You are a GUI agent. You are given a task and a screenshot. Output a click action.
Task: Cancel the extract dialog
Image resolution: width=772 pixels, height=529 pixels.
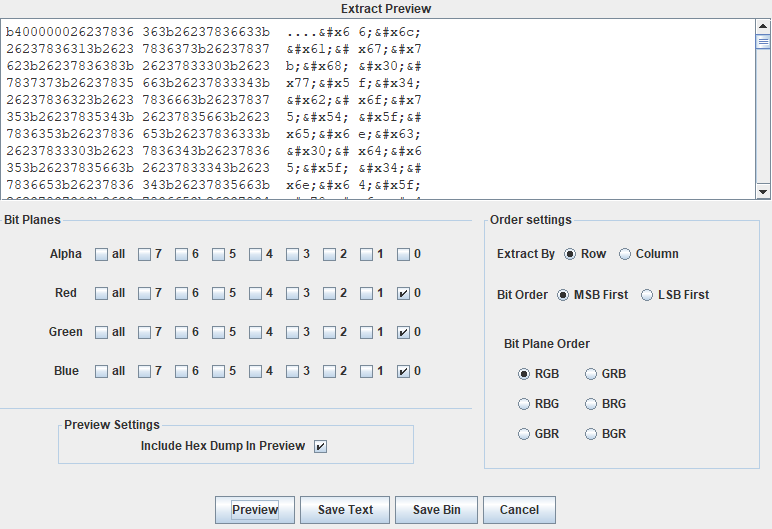click(x=519, y=510)
